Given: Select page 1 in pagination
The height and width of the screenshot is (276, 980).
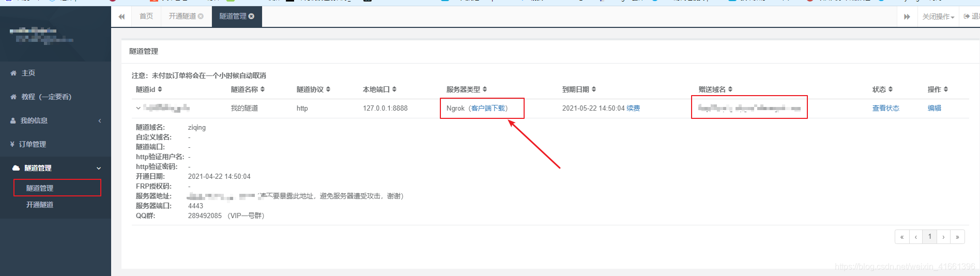Looking at the screenshot, I should click(x=930, y=237).
